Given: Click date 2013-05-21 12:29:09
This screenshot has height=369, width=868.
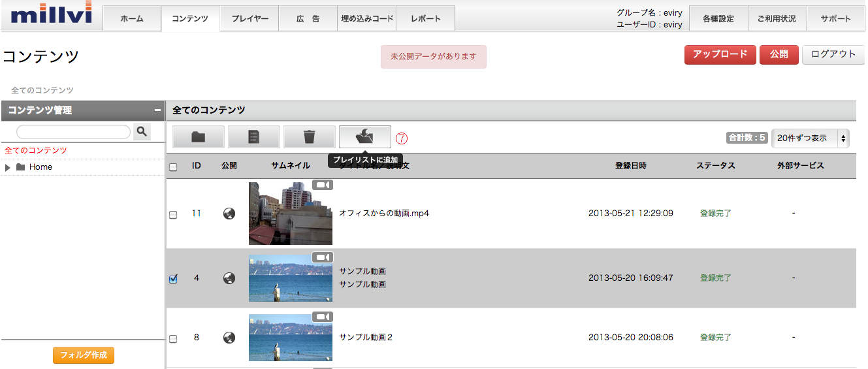Looking at the screenshot, I should point(630,214).
